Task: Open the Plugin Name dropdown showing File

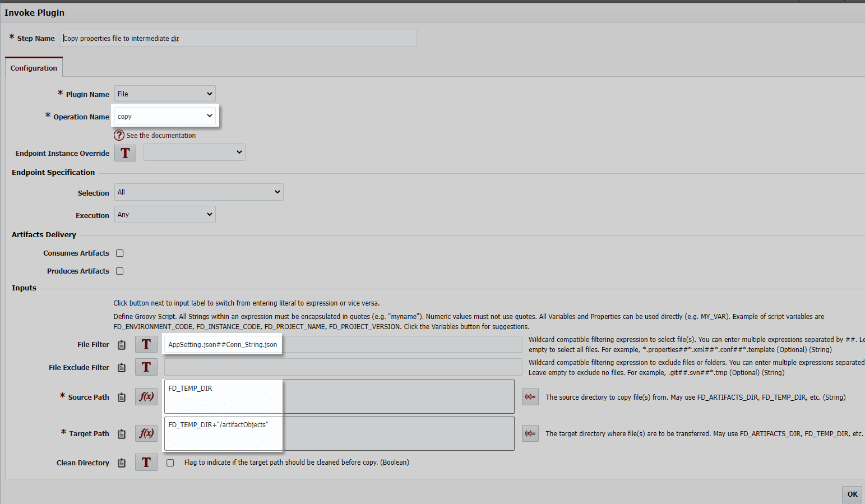Action: 165,94
